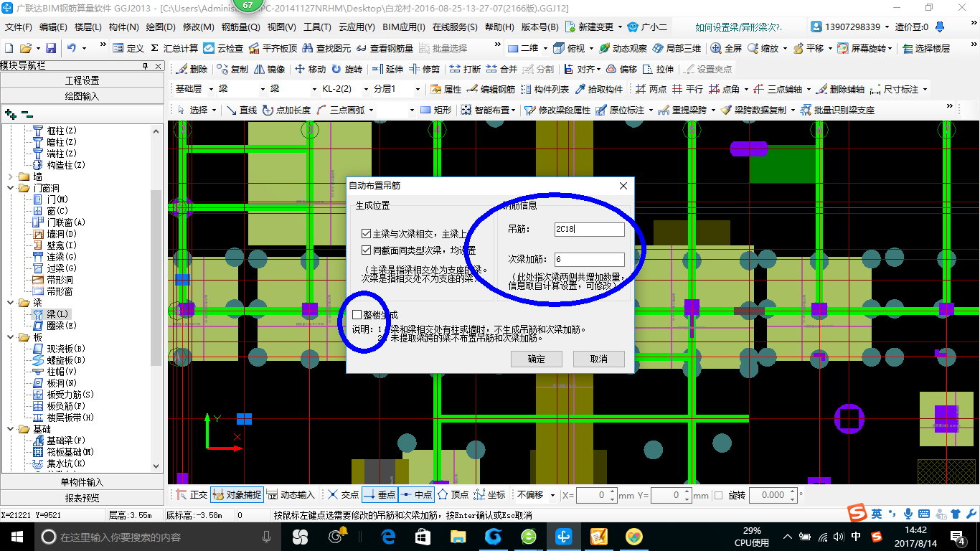The image size is (980, 551).
Task: Open 构件(N) menu
Action: (123, 27)
